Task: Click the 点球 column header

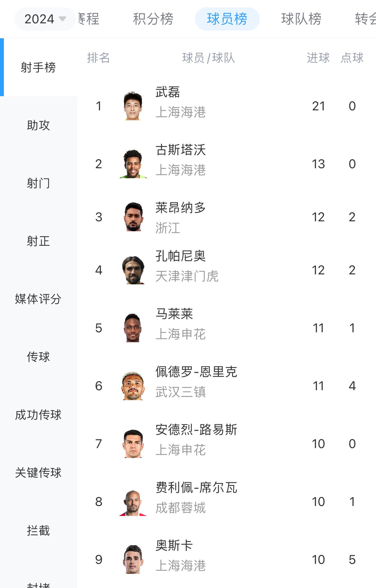Action: [x=352, y=58]
